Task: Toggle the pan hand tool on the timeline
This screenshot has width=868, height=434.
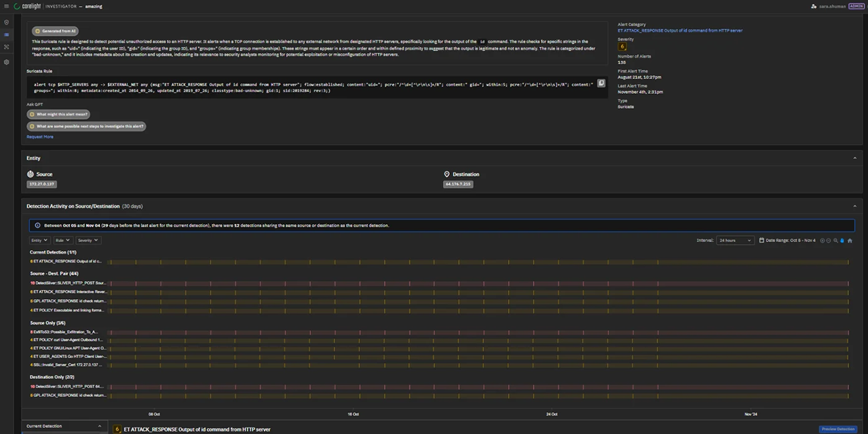Action: pyautogui.click(x=841, y=240)
